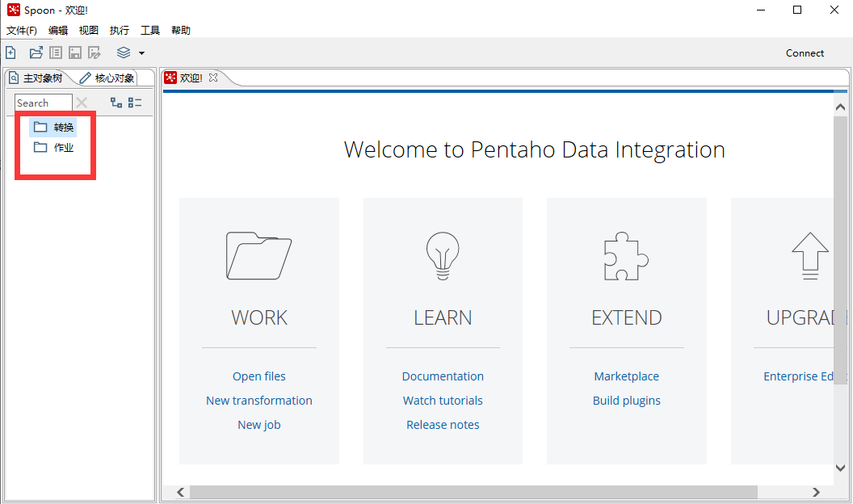Click the Welcome to Pentaho Data Integration title
This screenshot has height=504, width=853.
click(534, 149)
